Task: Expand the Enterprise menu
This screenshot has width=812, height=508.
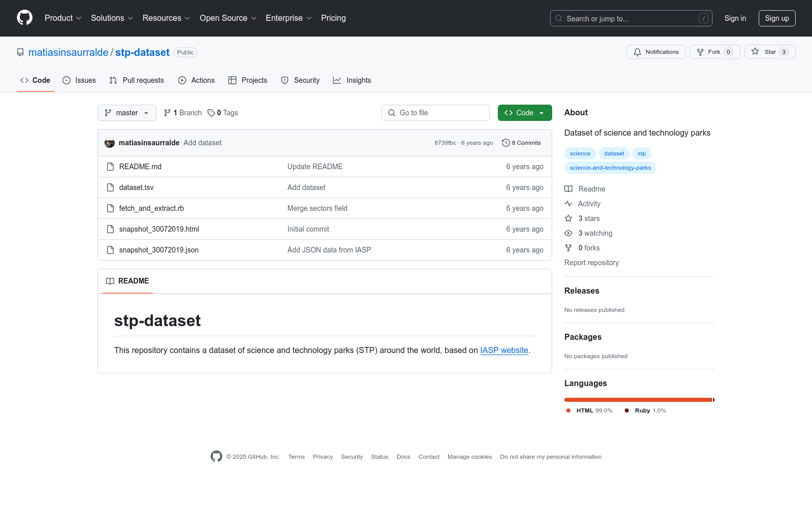Action: point(289,18)
